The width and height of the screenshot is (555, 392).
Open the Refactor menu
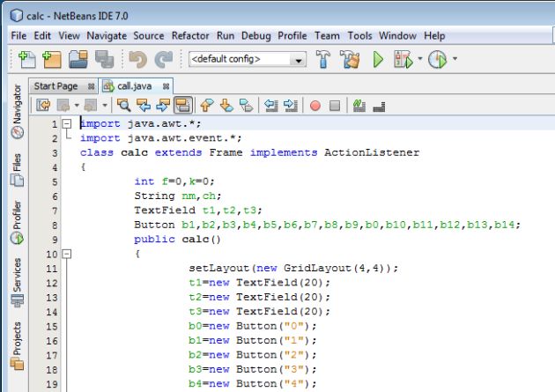click(x=190, y=36)
